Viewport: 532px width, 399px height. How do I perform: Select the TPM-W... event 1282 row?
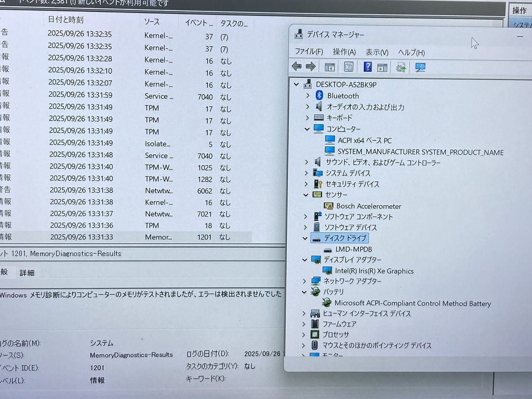coord(126,179)
